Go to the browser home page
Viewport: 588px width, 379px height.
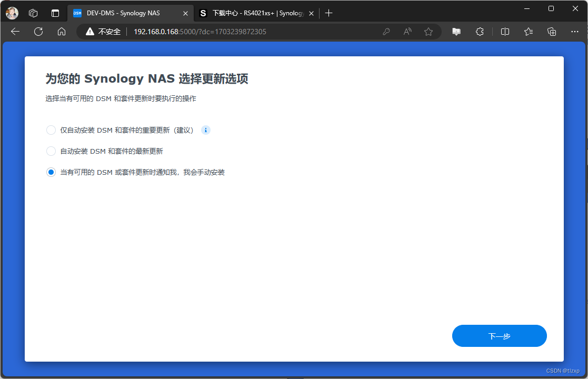[x=62, y=32]
